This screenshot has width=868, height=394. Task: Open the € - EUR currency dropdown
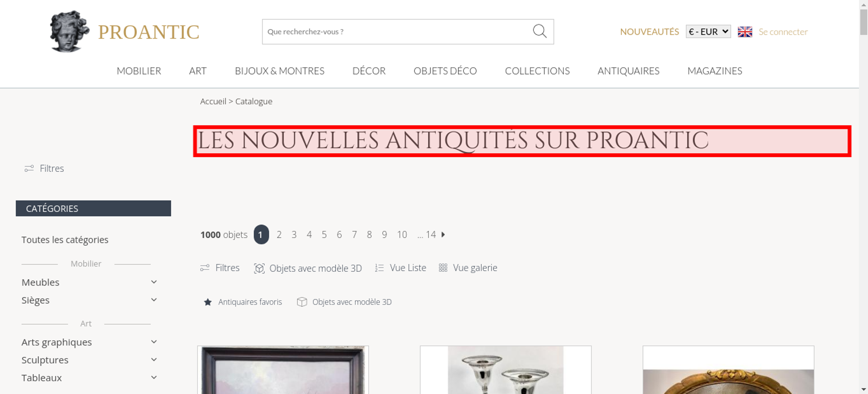[708, 32]
